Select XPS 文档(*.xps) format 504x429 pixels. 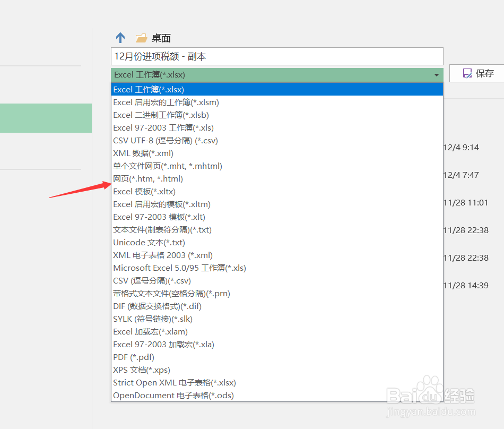277,370
